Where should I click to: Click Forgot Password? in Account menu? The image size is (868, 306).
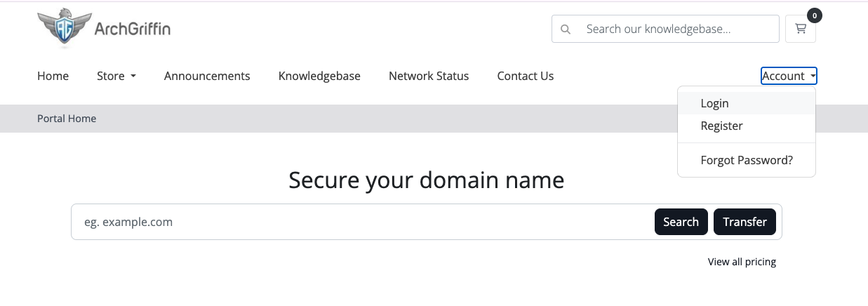pos(747,160)
